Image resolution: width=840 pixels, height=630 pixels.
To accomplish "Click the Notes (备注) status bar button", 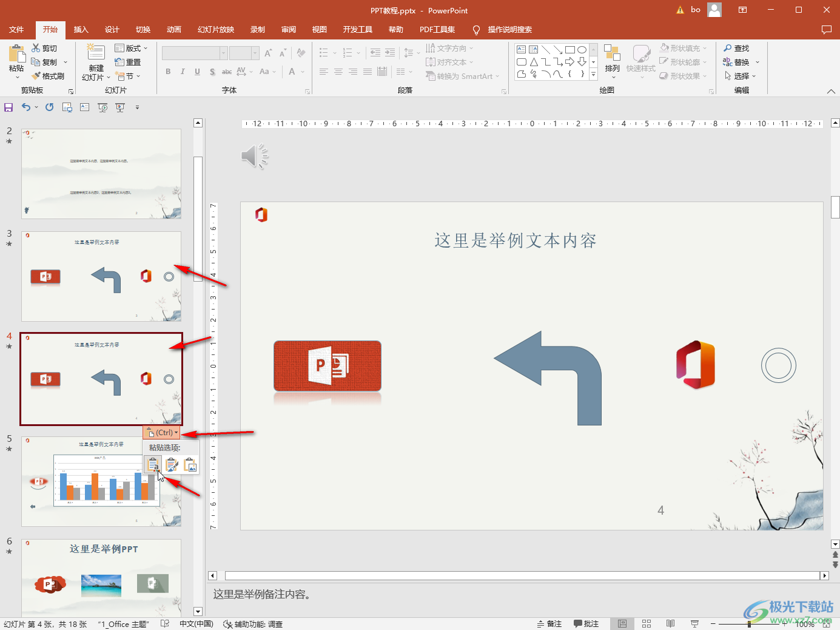I will tap(549, 624).
